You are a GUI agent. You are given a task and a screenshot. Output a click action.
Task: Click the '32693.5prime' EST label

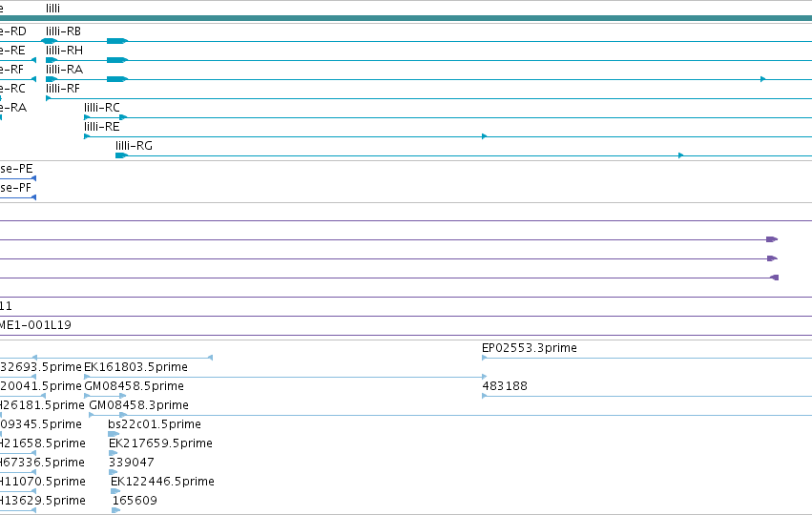pos(41,367)
